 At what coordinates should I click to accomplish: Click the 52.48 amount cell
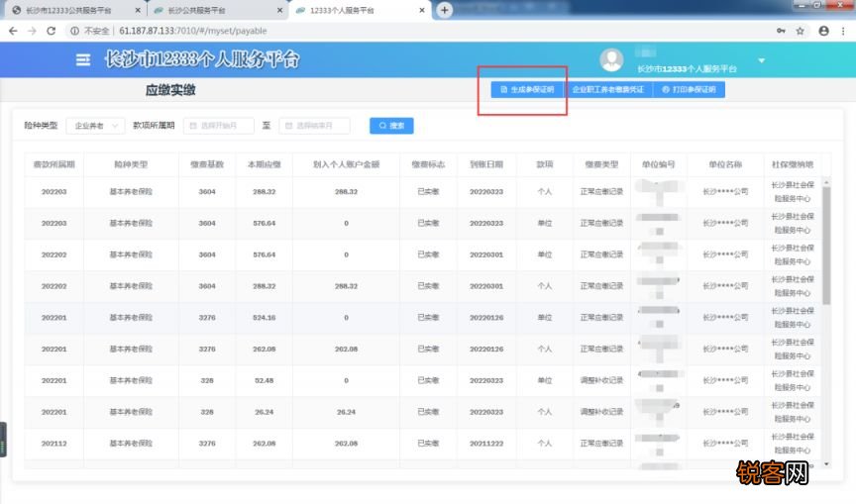click(265, 381)
